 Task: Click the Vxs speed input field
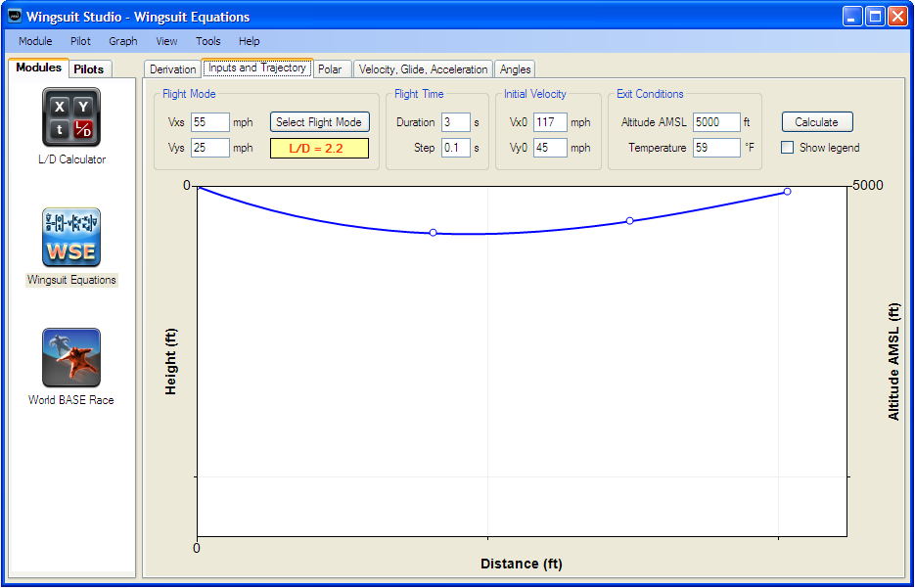210,122
